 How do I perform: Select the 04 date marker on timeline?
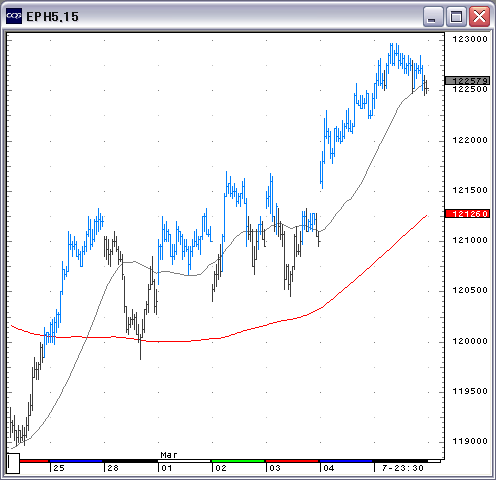329,468
